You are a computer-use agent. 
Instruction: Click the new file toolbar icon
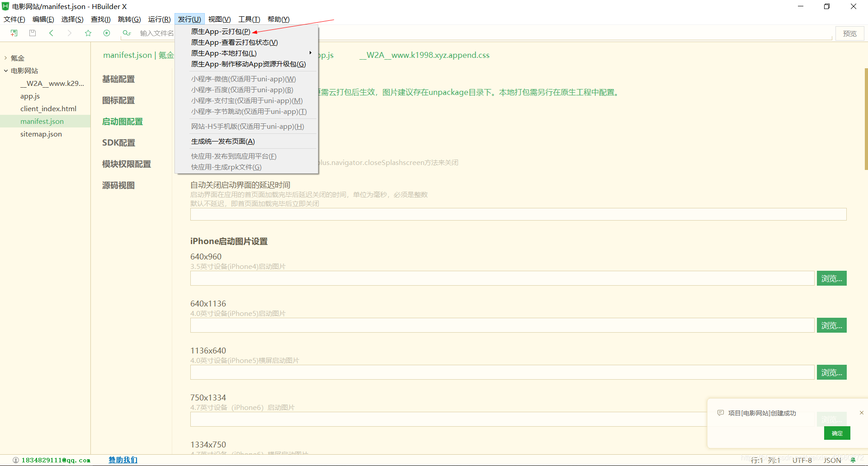point(14,33)
